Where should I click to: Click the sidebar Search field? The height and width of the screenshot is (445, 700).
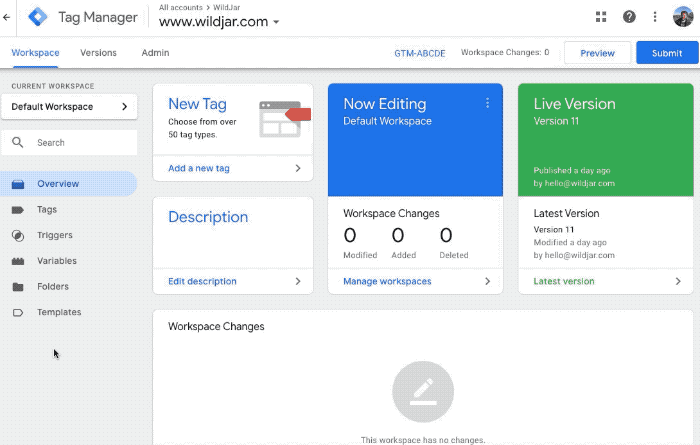click(80, 143)
